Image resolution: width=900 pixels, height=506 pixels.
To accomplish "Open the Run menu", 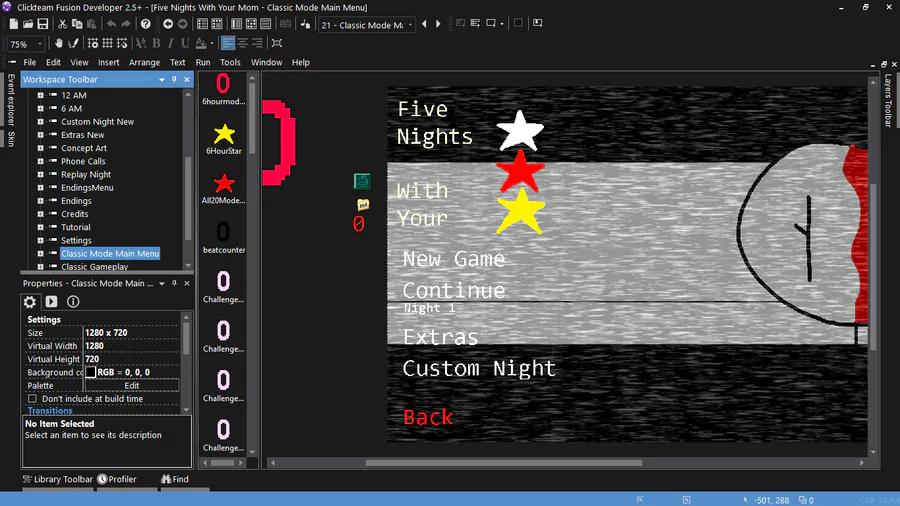I will 203,63.
